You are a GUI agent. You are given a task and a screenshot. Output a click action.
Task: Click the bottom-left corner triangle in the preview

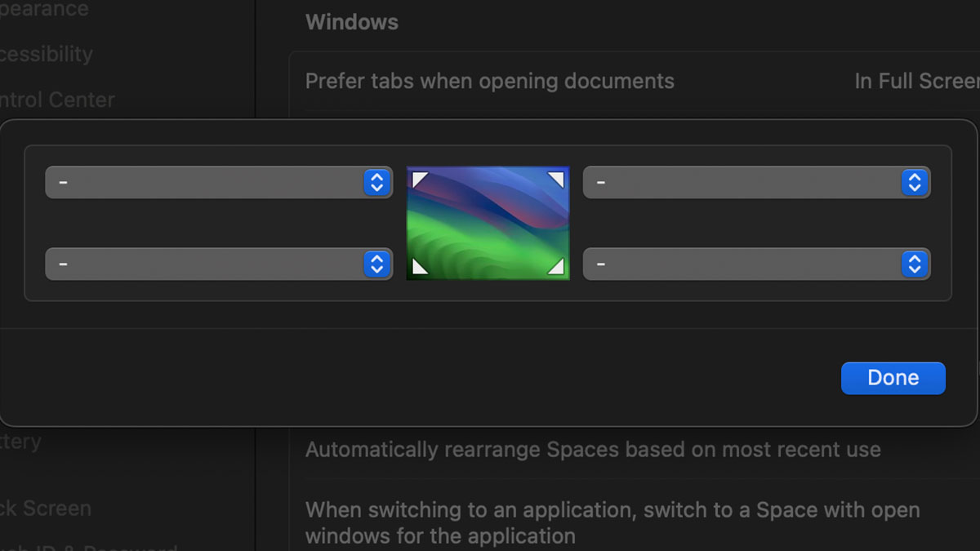(418, 268)
